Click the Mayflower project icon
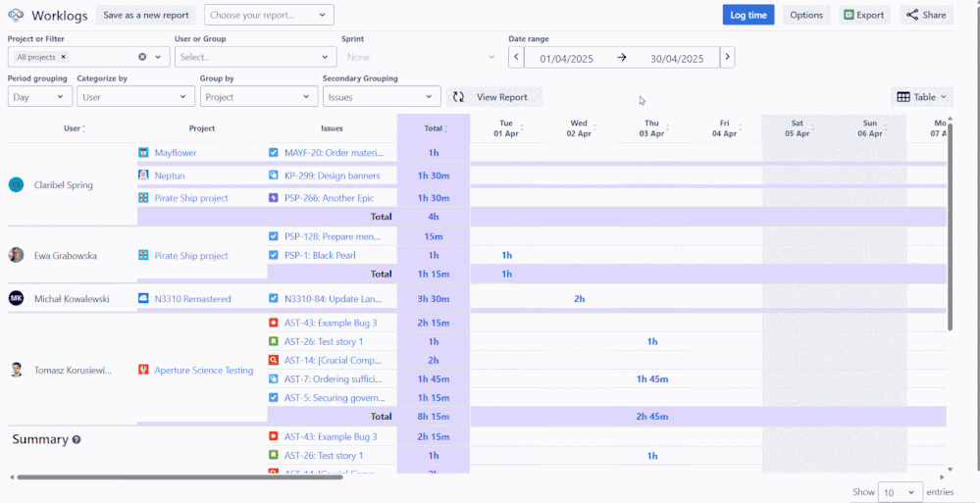This screenshot has height=503, width=980. pyautogui.click(x=144, y=153)
